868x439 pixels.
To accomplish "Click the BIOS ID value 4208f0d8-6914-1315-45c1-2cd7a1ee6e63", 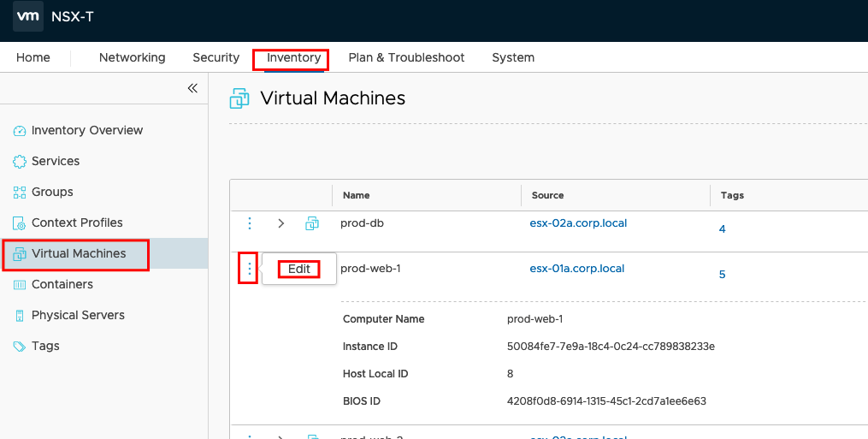I will (x=606, y=401).
